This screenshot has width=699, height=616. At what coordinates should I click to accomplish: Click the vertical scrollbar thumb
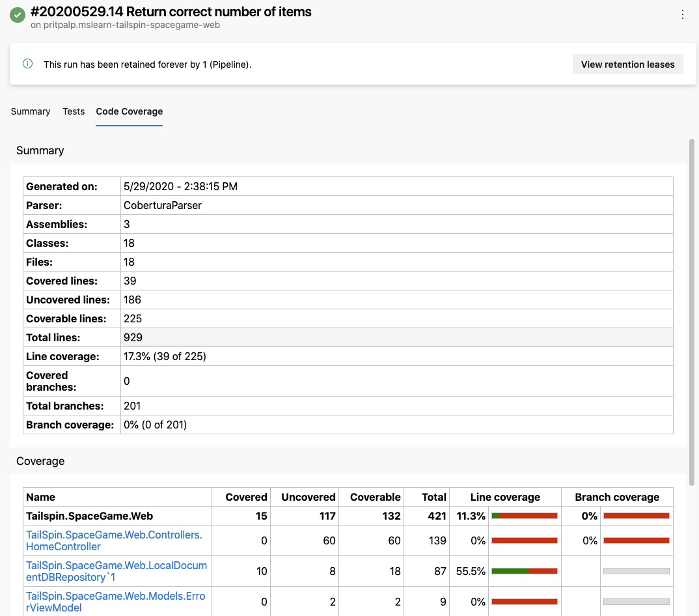tap(691, 313)
